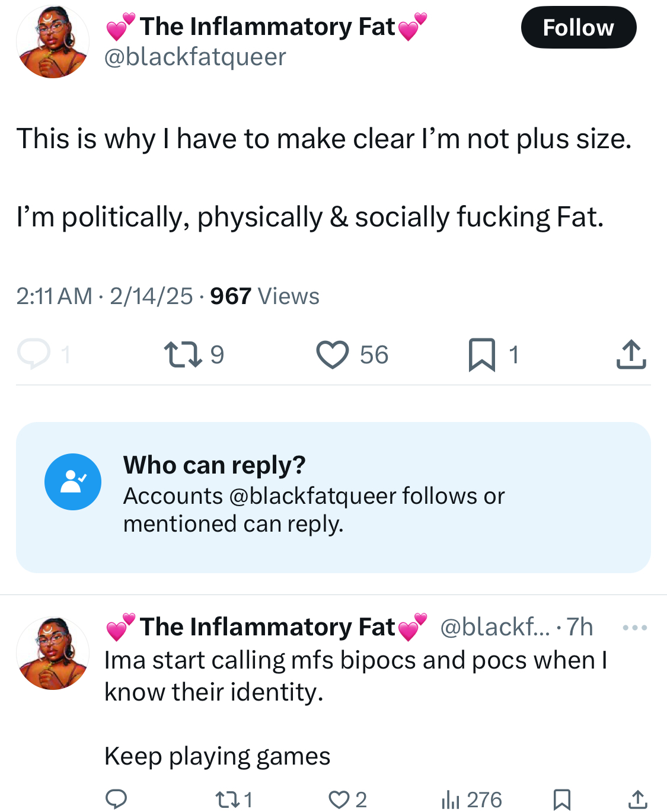The height and width of the screenshot is (812, 667).
Task: Like the main tweet with 56 likes
Action: click(x=333, y=354)
